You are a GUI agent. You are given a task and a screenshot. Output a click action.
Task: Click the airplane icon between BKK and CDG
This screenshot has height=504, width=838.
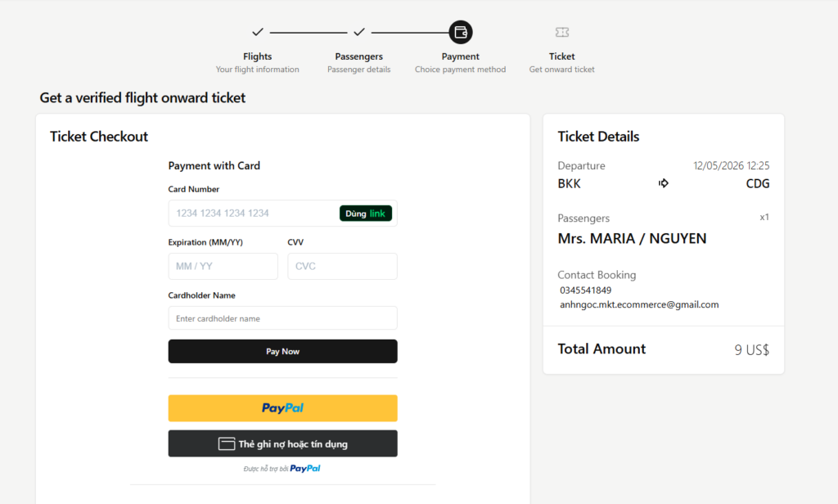click(663, 183)
